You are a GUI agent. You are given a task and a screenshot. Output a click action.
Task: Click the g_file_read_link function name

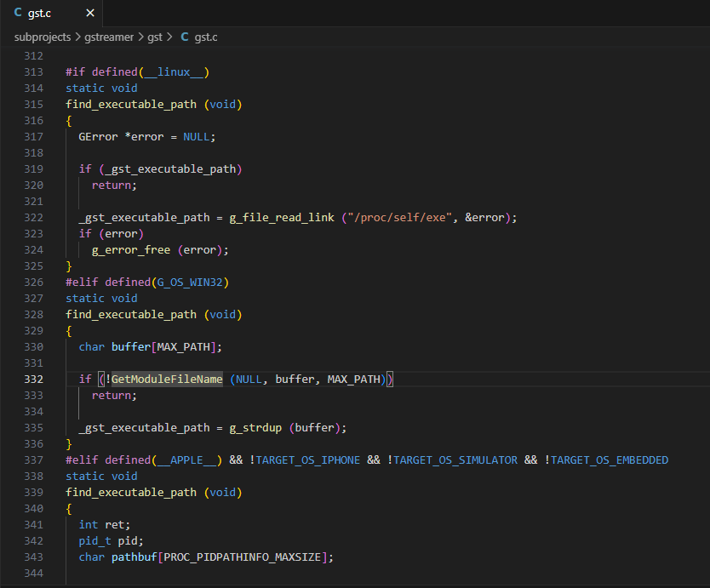(x=281, y=218)
